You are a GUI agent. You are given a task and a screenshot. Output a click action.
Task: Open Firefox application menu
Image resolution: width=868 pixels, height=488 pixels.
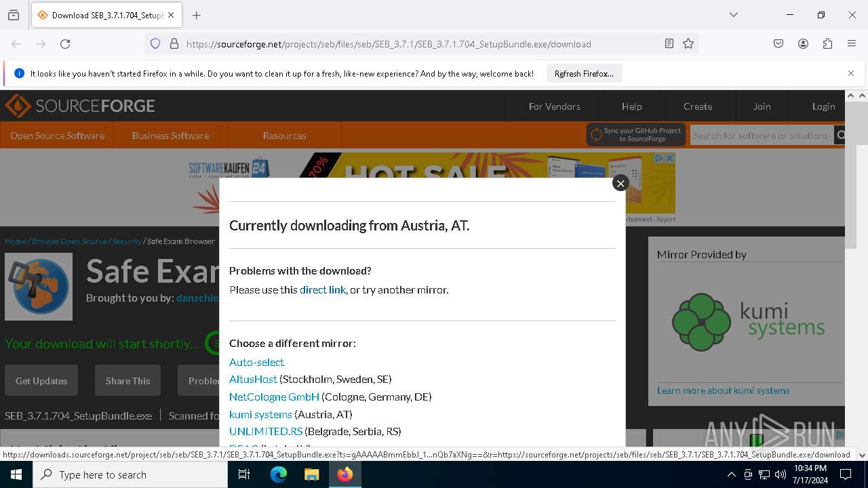point(852,44)
